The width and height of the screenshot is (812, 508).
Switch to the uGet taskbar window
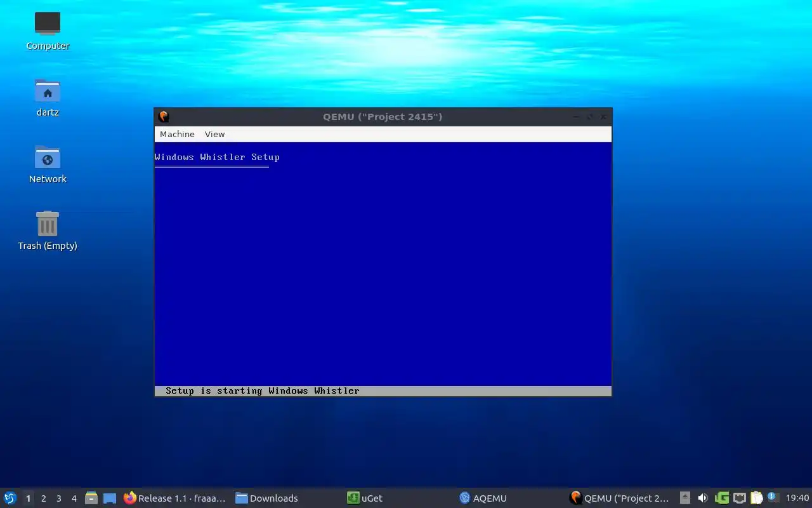coord(365,498)
